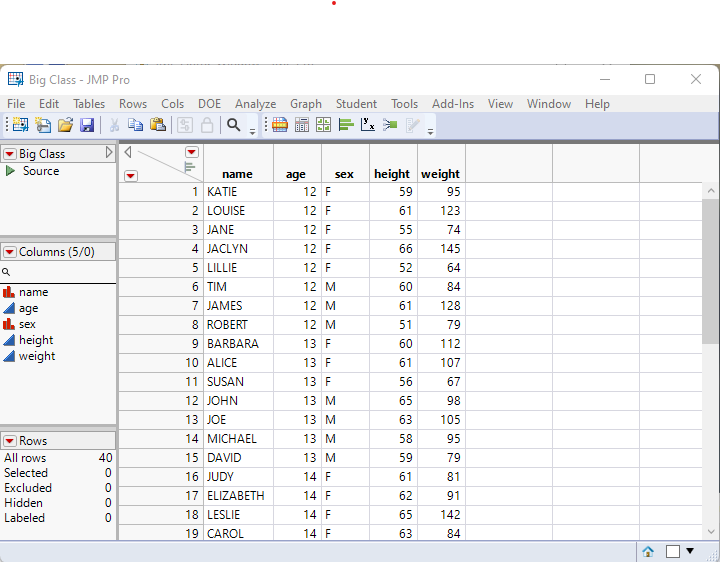
Task: Open the Rows menu in menu bar
Action: (133, 104)
